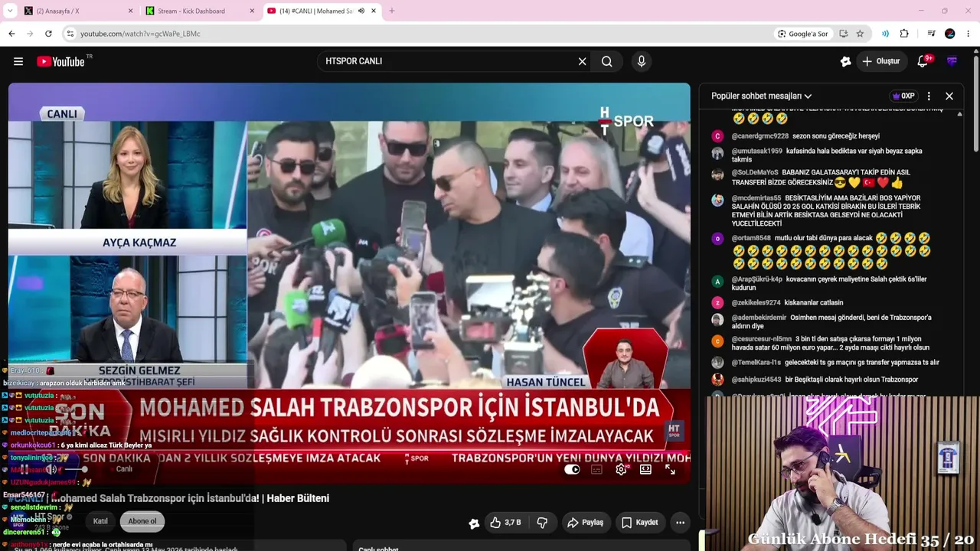The image size is (980, 551).
Task: Open the install app icon in address bar
Action: [843, 34]
